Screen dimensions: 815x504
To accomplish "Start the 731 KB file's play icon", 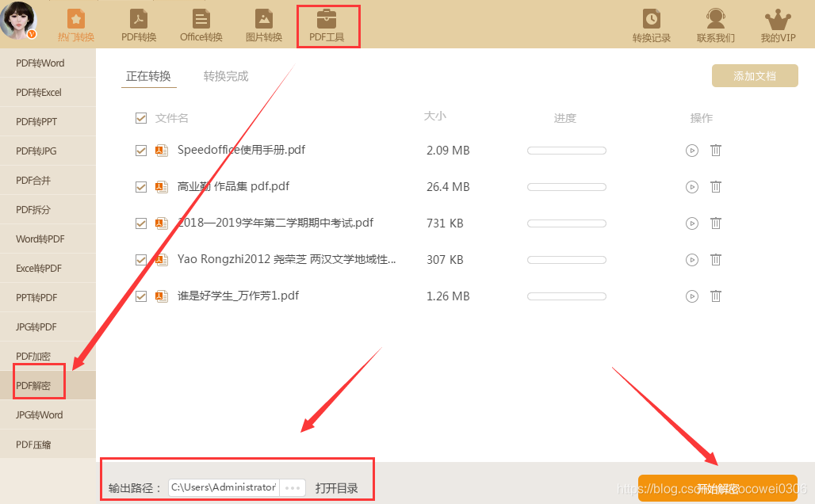I will pos(692,223).
